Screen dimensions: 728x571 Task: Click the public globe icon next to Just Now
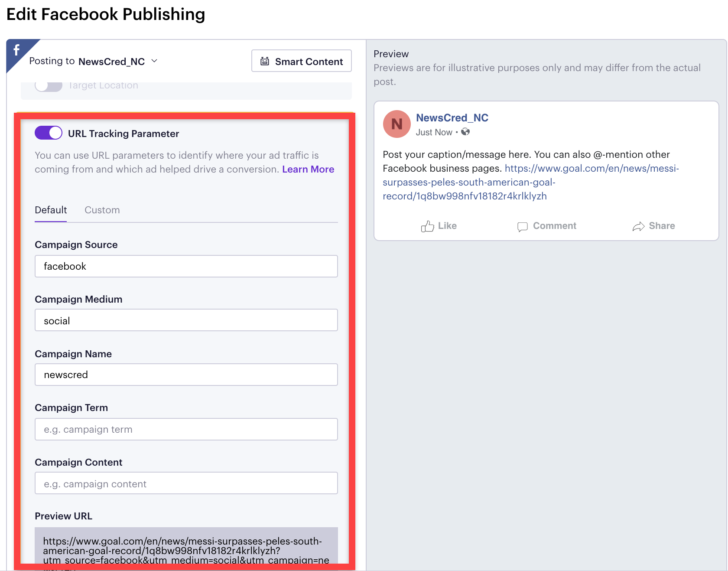[x=465, y=132]
